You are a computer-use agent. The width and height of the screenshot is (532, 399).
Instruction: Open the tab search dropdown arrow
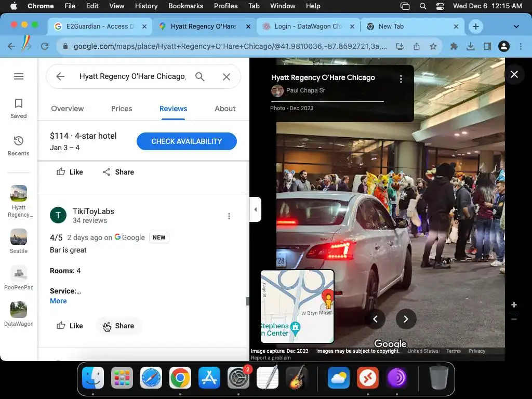pyautogui.click(x=516, y=26)
